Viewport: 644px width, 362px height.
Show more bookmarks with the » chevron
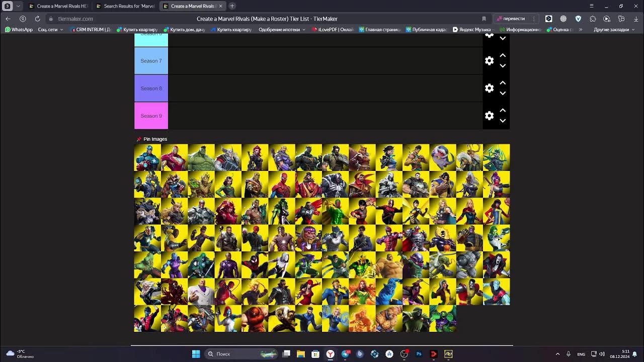click(x=581, y=30)
